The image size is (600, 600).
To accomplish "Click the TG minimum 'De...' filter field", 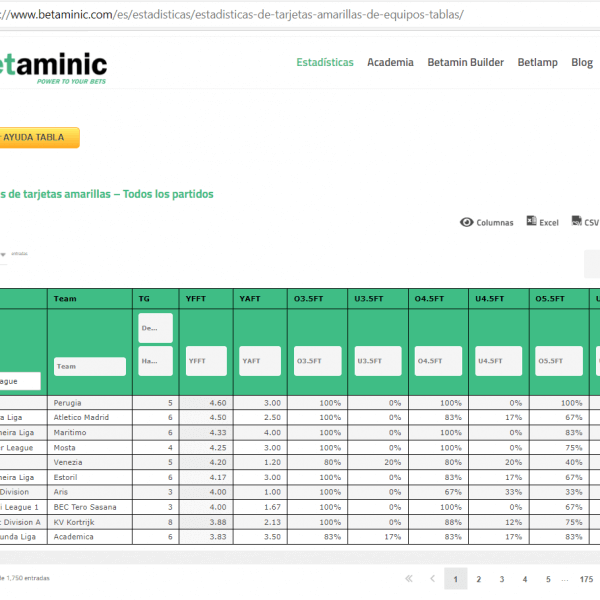I will tap(155, 328).
